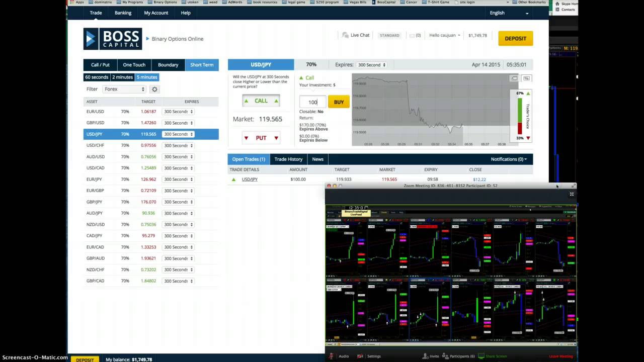Click the red 33% down arrow in Trader's Choice

[x=528, y=138]
